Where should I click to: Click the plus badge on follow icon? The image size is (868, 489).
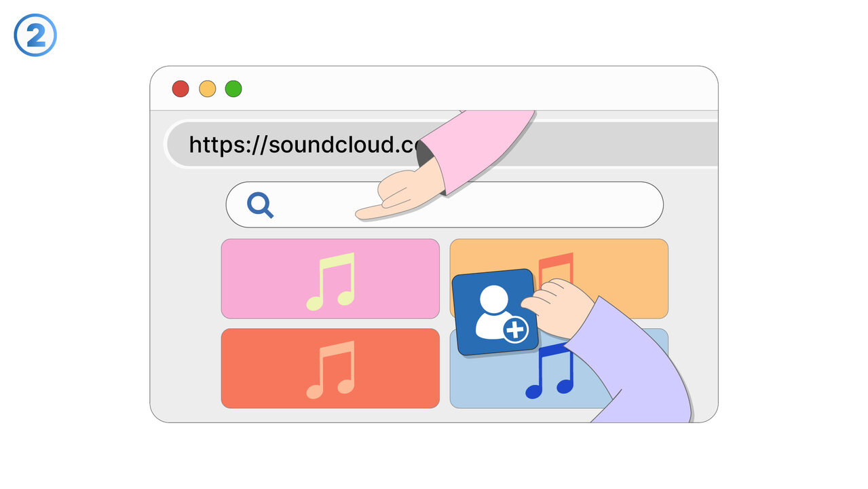516,330
